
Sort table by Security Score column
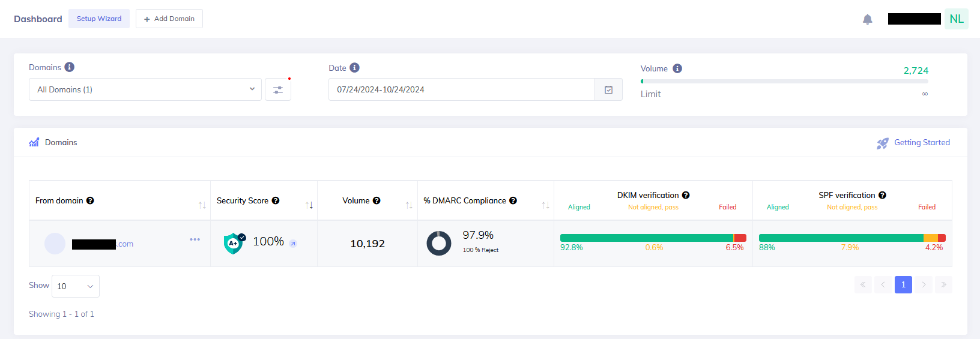[309, 205]
